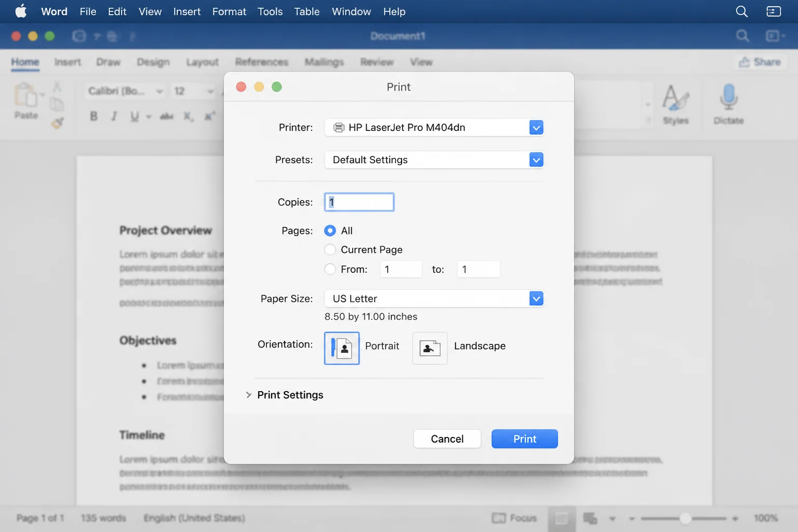Click the zoom slider handle
Image resolution: width=798 pixels, height=532 pixels.
pyautogui.click(x=685, y=518)
